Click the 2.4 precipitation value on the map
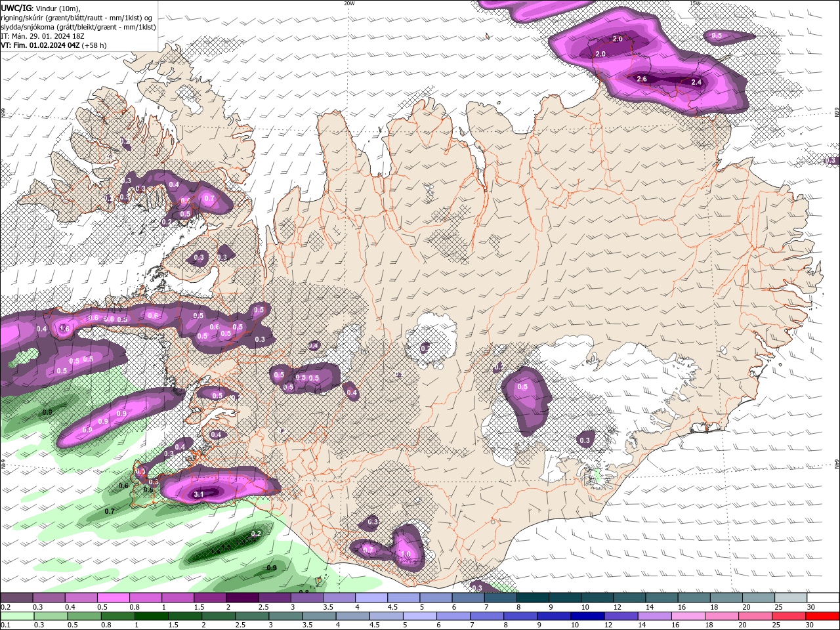Image resolution: width=840 pixels, height=630 pixels. click(696, 82)
